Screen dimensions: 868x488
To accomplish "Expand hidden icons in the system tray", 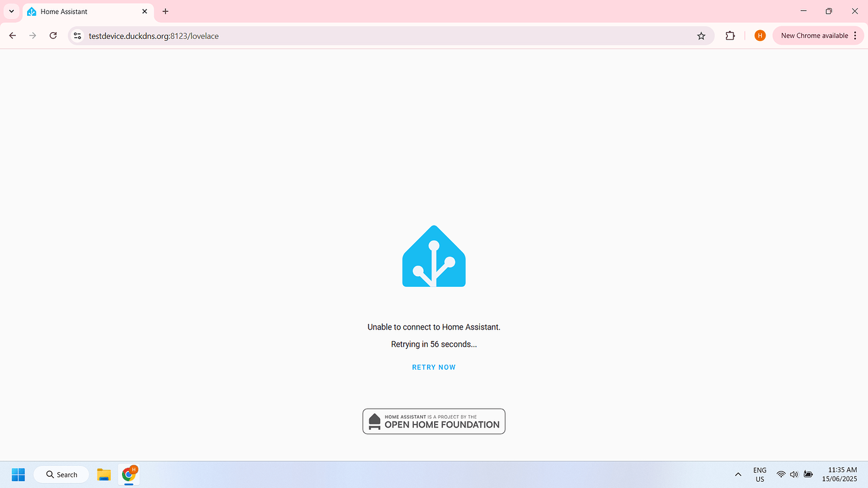I will 737,474.
